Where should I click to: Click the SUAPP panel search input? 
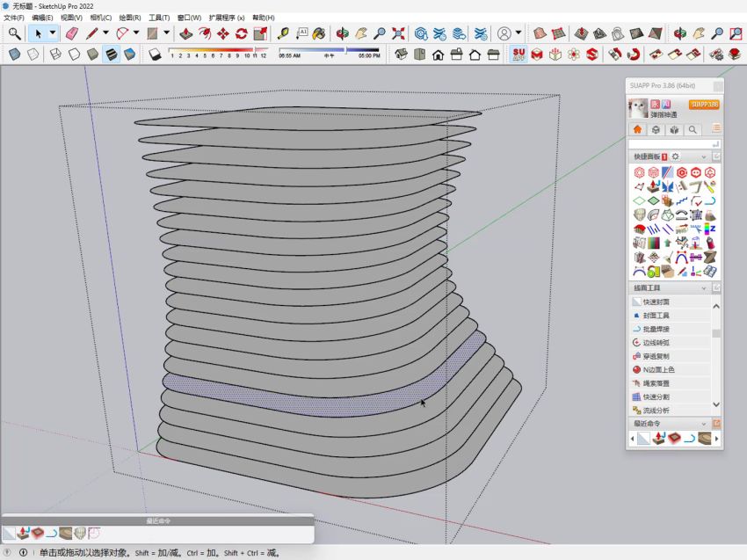point(674,144)
